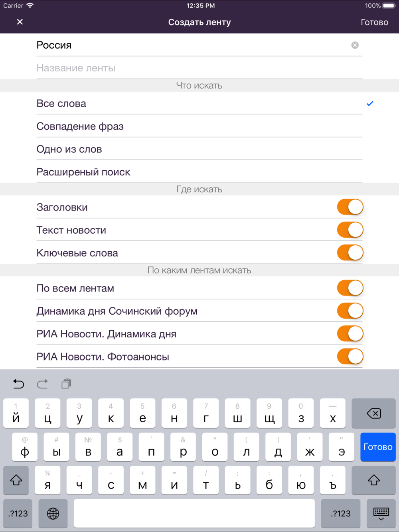Switch keyboard language with globe key
Viewport: 399px width, 532px height.
pyautogui.click(x=53, y=513)
